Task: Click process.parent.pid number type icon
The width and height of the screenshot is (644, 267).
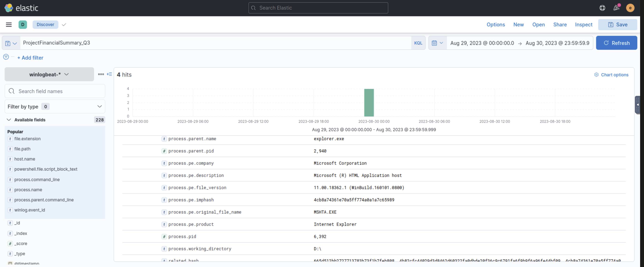Action: point(164,151)
